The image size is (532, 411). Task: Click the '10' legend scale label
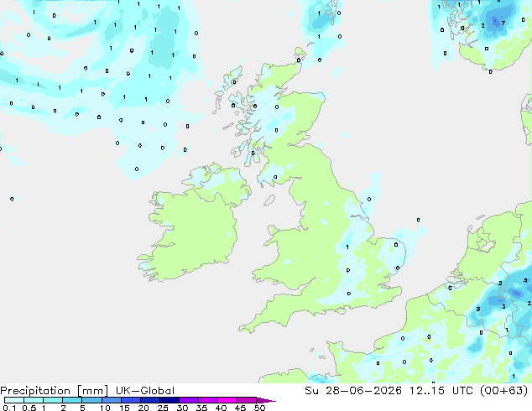(x=105, y=408)
